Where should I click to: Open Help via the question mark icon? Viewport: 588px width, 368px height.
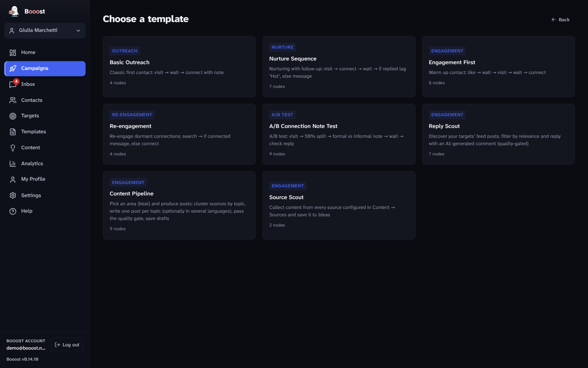pos(13,211)
